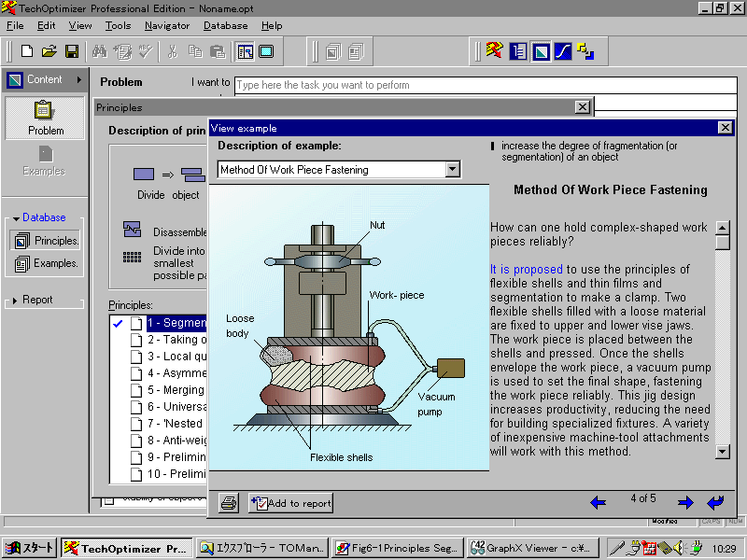Open Principles in the Database sidebar
Image resolution: width=747 pixels, height=560 pixels.
click(x=46, y=241)
